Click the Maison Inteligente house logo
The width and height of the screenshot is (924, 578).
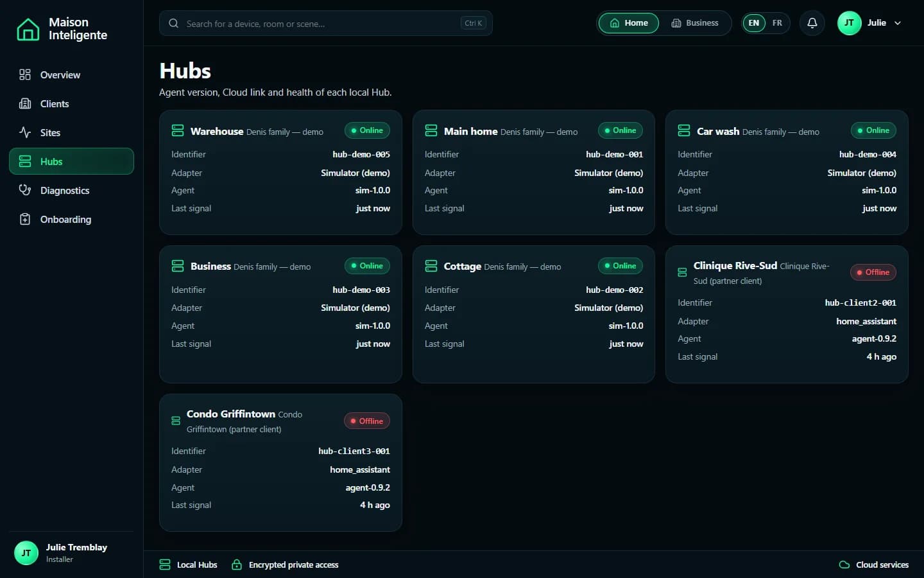(28, 29)
